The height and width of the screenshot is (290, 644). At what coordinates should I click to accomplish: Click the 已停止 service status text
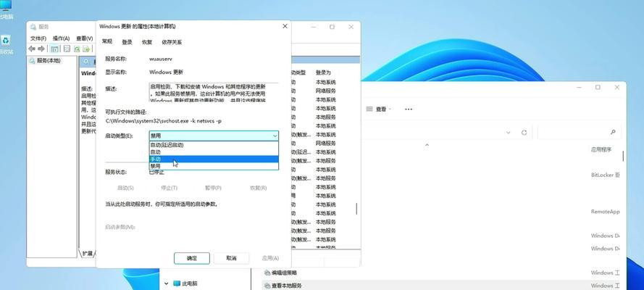pyautogui.click(x=156, y=173)
